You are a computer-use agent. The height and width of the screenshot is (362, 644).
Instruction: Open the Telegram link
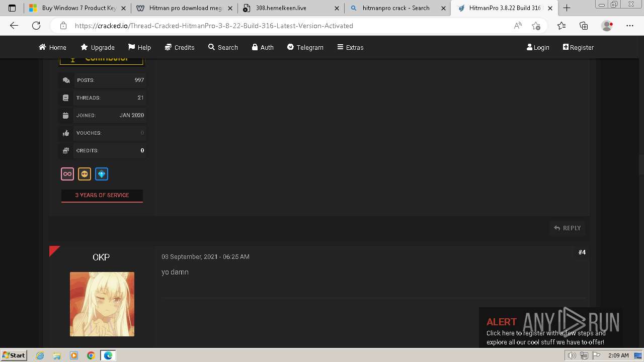pyautogui.click(x=305, y=47)
